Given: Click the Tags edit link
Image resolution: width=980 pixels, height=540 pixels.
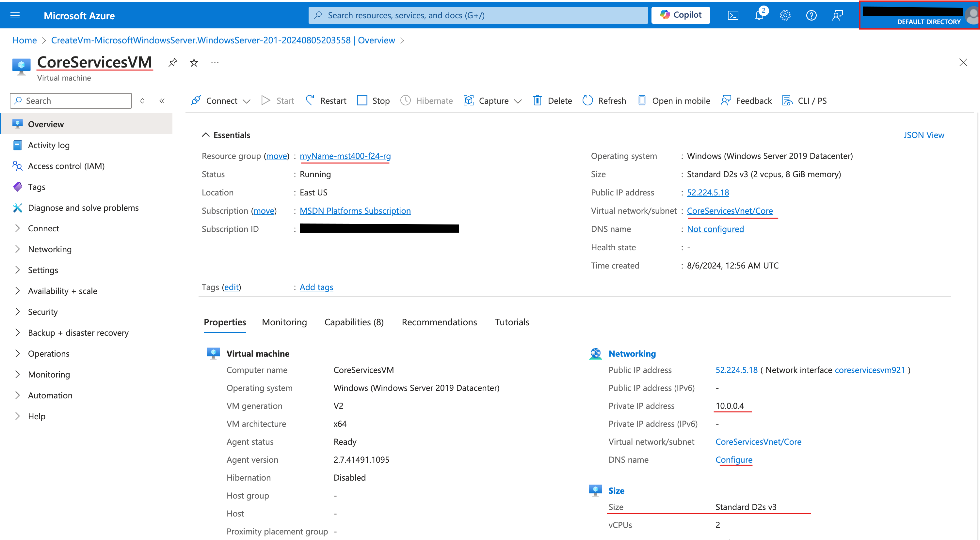Looking at the screenshot, I should (231, 287).
